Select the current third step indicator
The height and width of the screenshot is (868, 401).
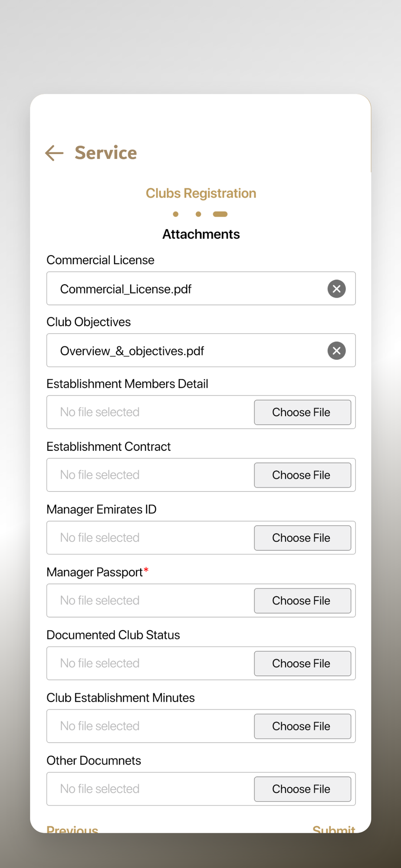pos(220,214)
